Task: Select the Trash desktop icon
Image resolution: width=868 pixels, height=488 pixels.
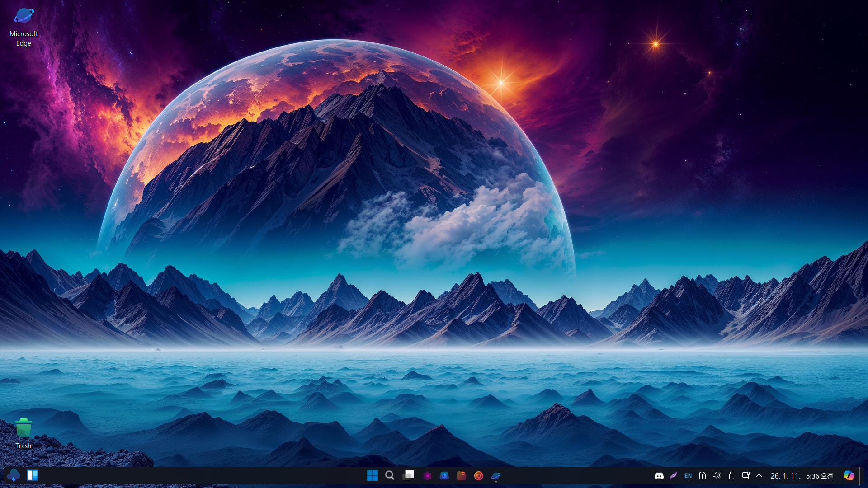Action: coord(24,433)
